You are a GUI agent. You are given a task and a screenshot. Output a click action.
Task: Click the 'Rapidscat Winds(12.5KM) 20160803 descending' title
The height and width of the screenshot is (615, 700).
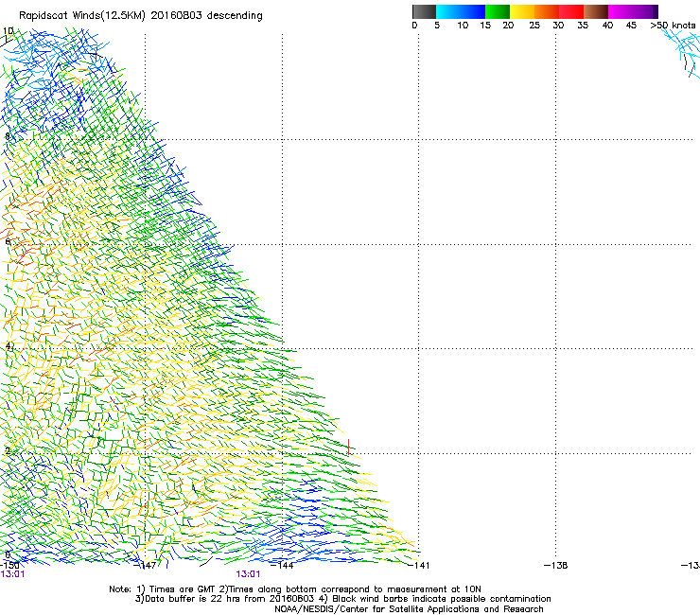tap(141, 16)
